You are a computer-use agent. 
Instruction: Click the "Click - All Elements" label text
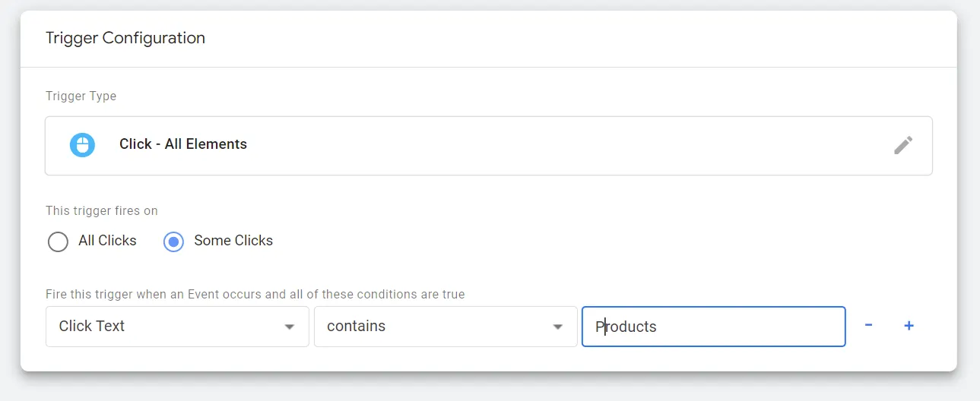(x=182, y=144)
